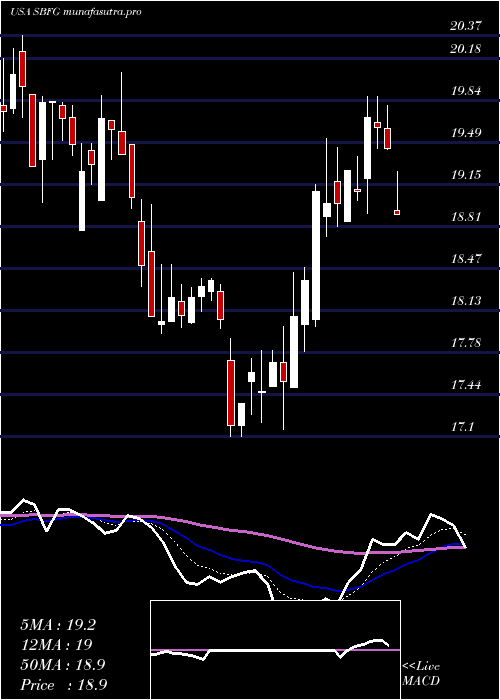Click the 17.78 price label

pos(466,343)
